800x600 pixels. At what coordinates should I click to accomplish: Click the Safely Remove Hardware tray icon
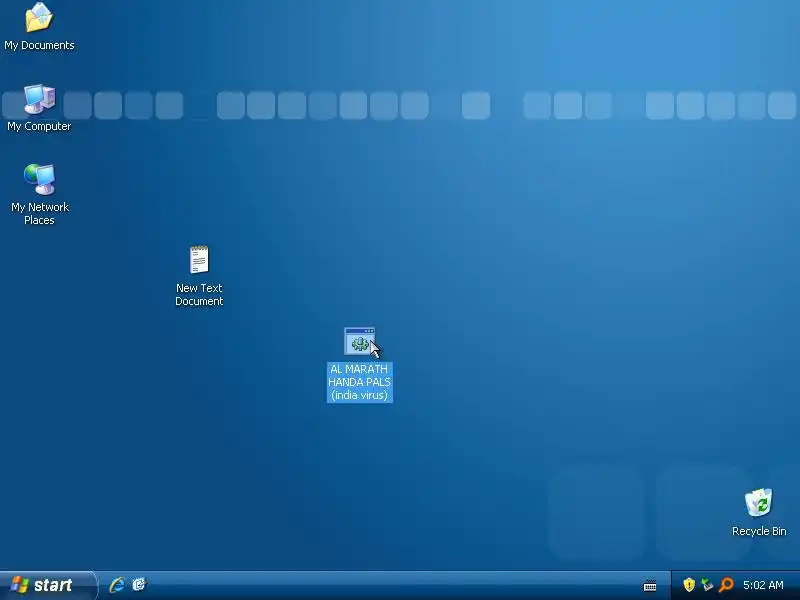[x=707, y=585]
